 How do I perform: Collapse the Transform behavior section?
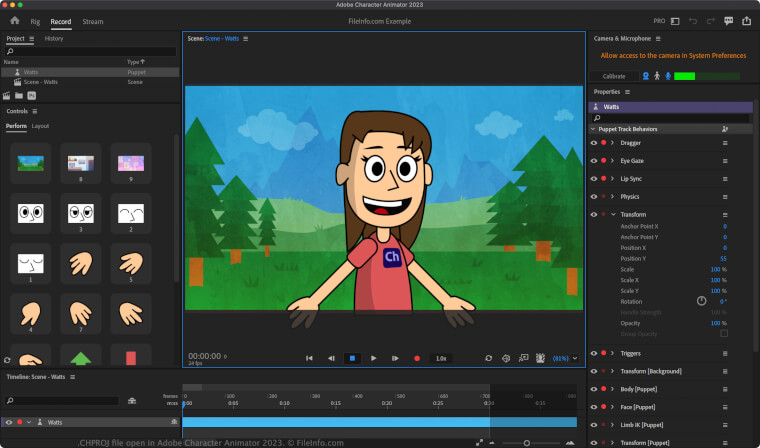click(612, 215)
